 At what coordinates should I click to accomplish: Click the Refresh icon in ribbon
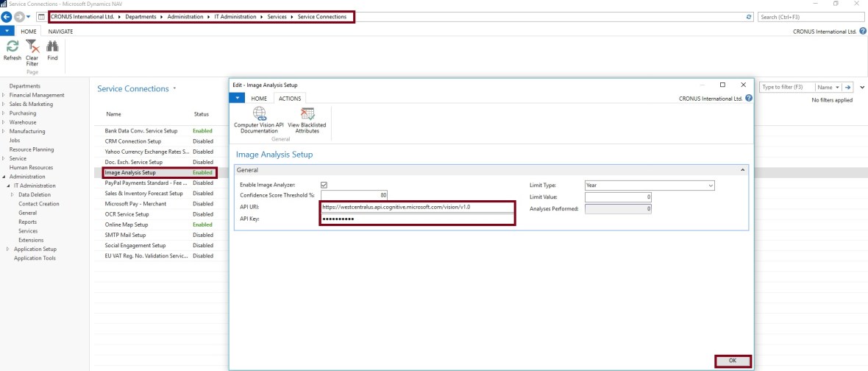pyautogui.click(x=12, y=46)
